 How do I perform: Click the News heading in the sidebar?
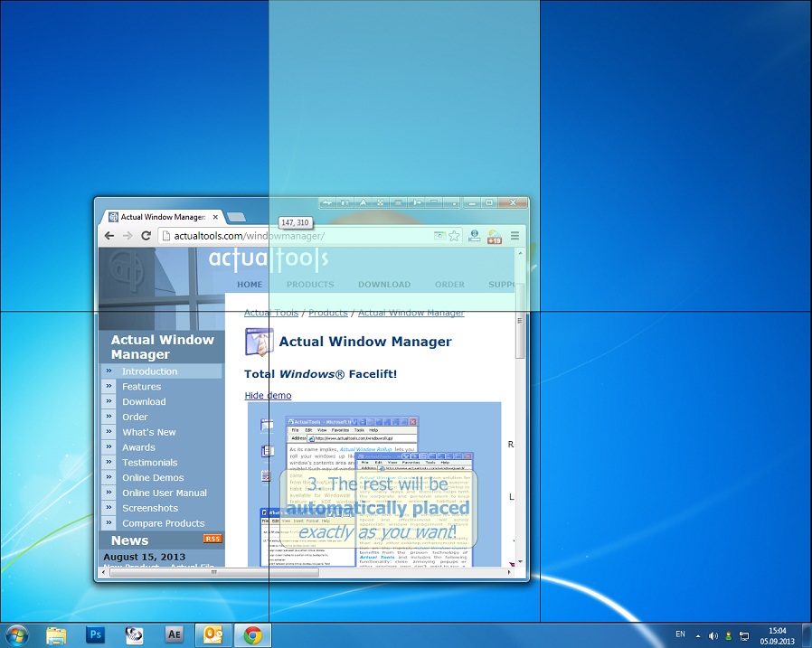pyautogui.click(x=129, y=540)
